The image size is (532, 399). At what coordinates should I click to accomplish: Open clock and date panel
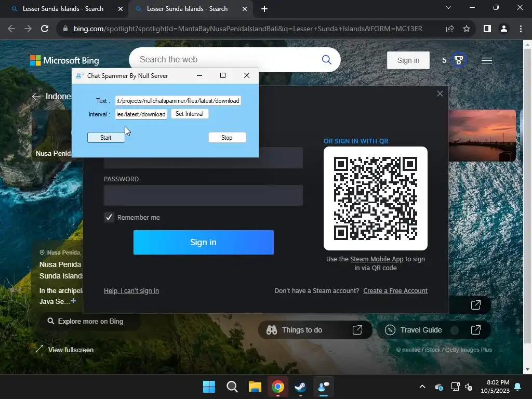pos(495,387)
